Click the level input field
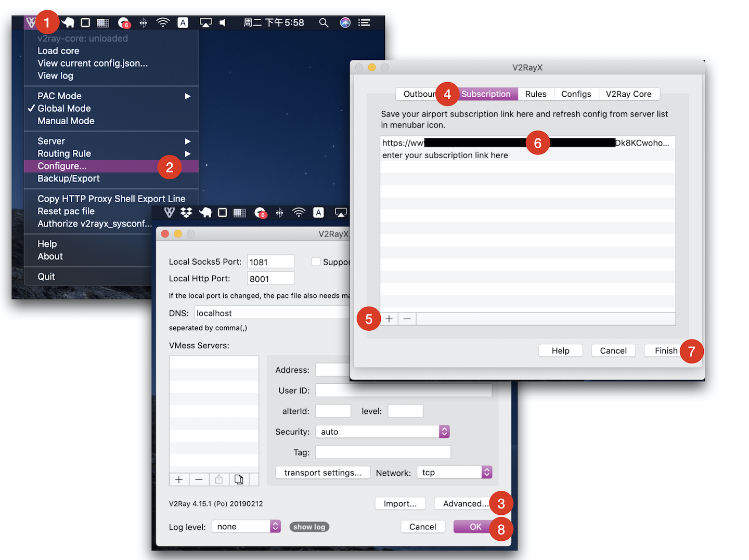This screenshot has width=749, height=560. pos(406,411)
